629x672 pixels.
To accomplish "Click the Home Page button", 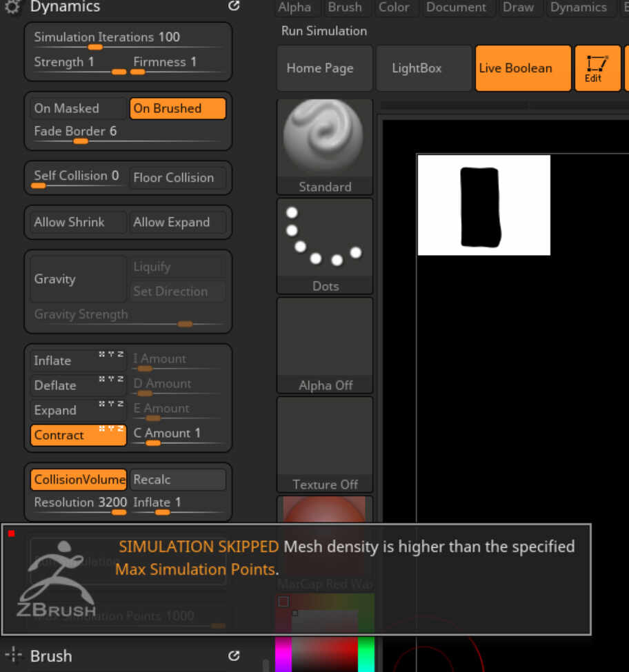I will tap(325, 68).
